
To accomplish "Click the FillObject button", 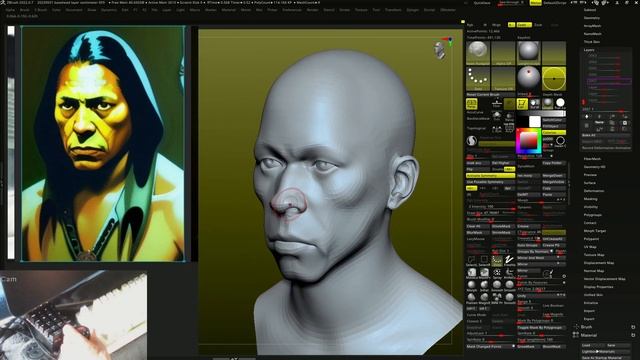I will pos(554,126).
